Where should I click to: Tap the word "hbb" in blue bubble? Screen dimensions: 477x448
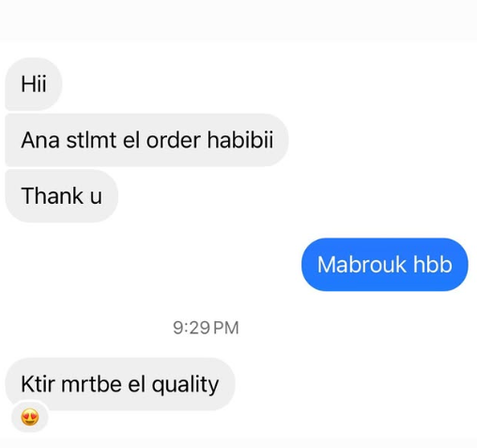tap(433, 265)
